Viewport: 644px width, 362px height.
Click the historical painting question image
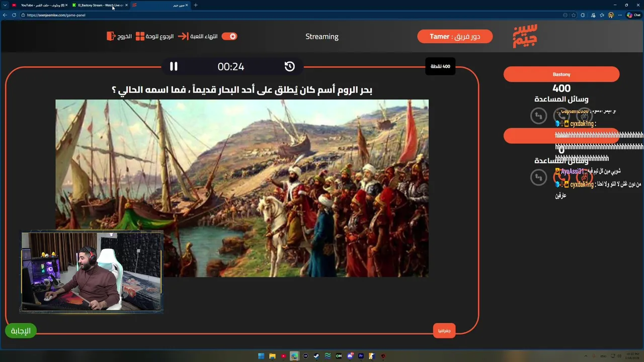242,188
